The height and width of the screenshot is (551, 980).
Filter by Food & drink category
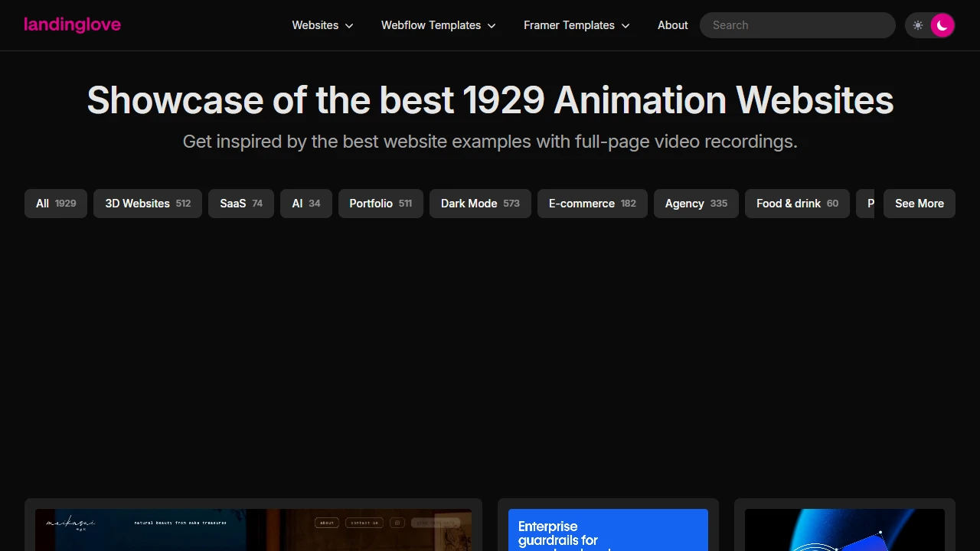797,204
